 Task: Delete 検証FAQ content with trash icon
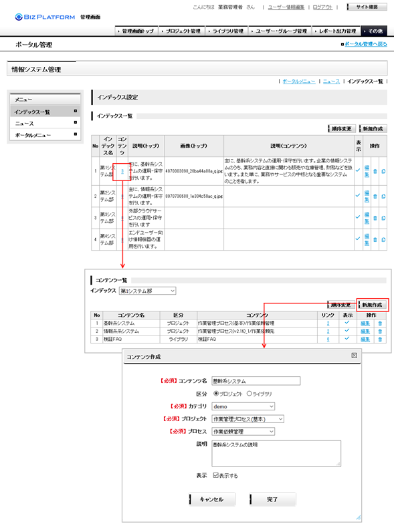380,339
